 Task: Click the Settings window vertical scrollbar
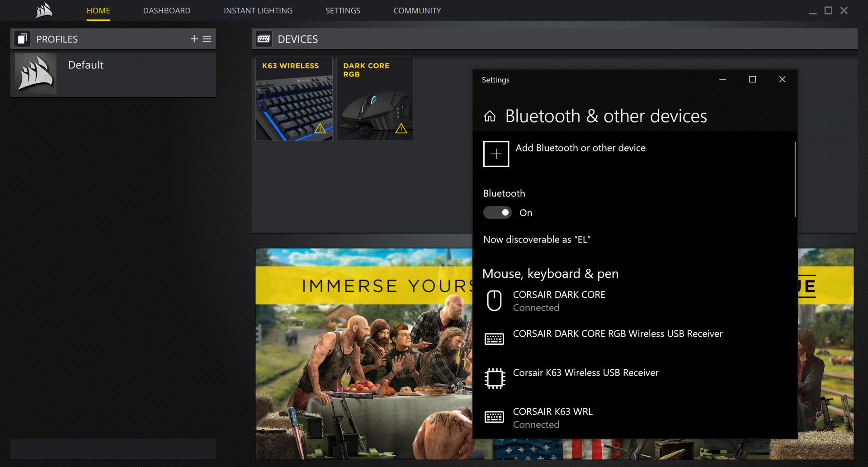[x=795, y=179]
